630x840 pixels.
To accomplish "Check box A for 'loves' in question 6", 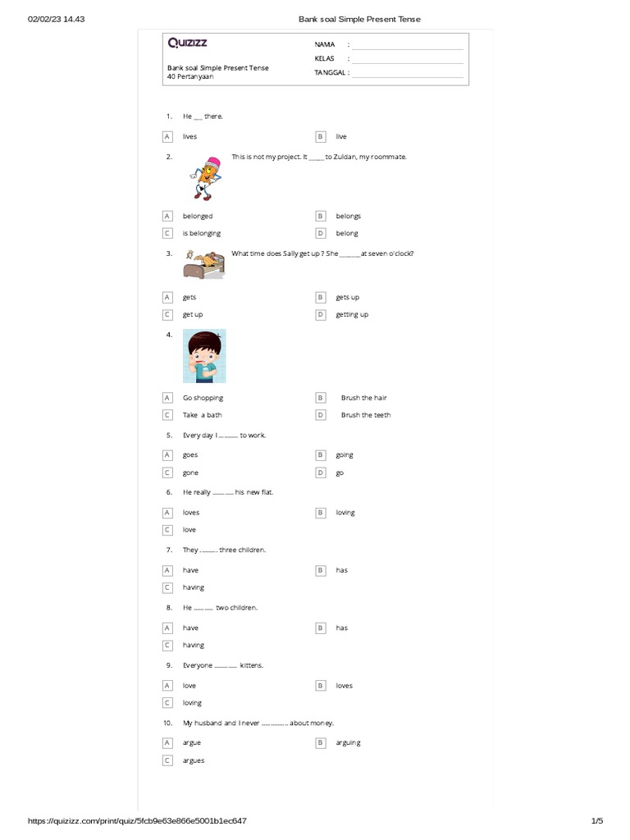I will click(167, 513).
